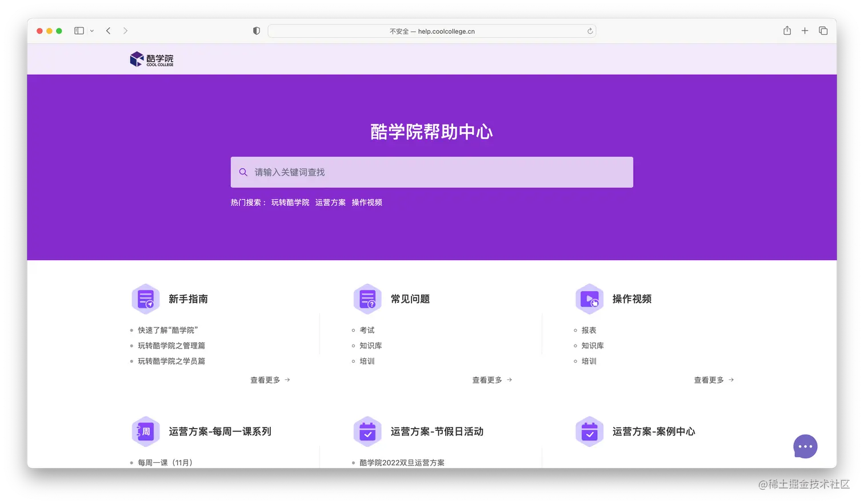Screen dimensions: 864x504
Task: Open the 常见问题 heading
Action: (x=410, y=299)
